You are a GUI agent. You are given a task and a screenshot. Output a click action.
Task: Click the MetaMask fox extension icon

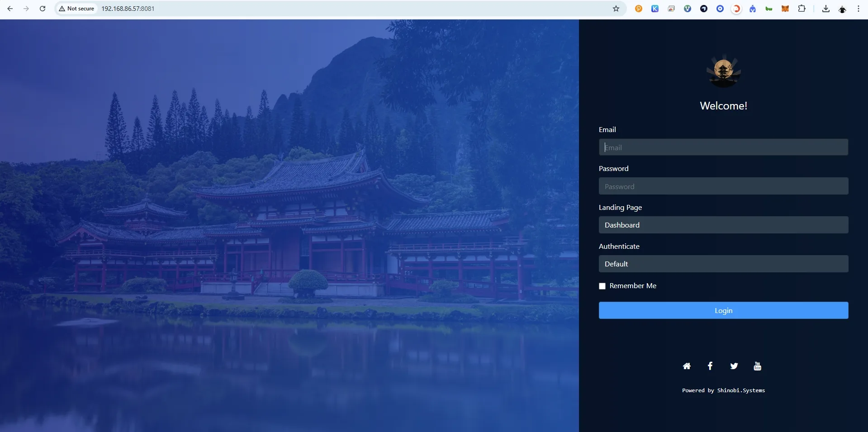coord(785,9)
